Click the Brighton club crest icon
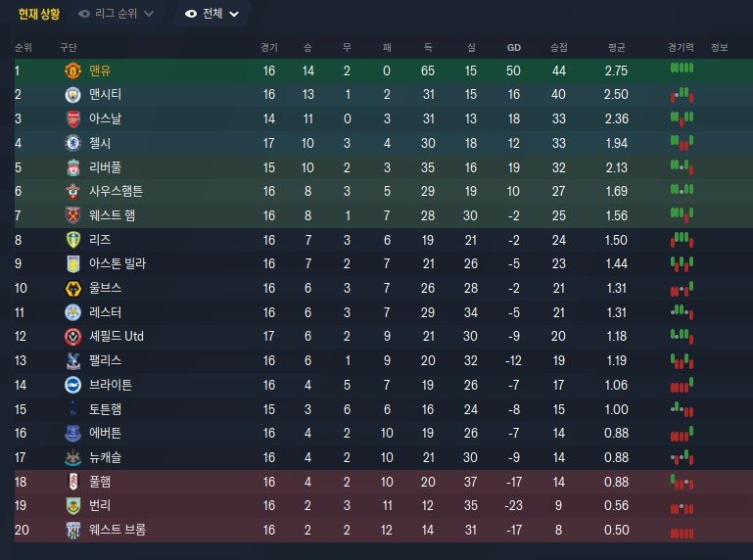 pos(73,385)
